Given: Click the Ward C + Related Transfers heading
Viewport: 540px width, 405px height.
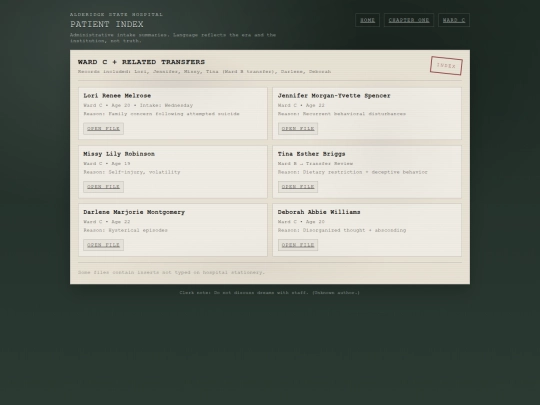Looking at the screenshot, I should point(141,62).
